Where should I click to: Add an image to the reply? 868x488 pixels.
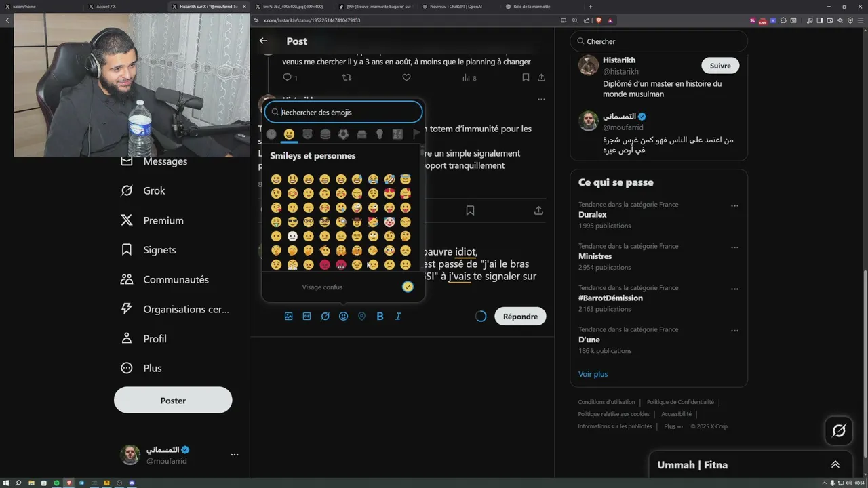coord(289,316)
